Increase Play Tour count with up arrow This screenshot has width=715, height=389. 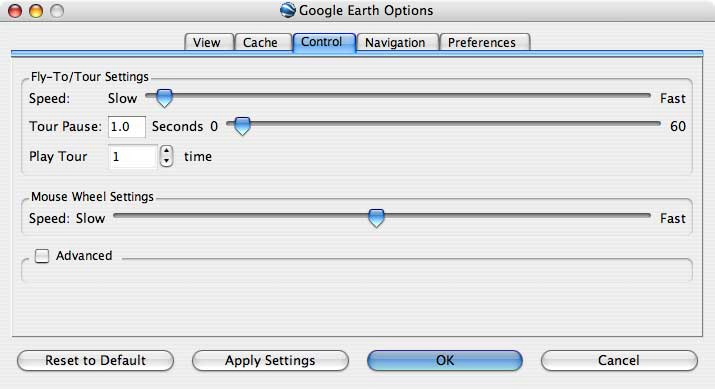pos(167,151)
